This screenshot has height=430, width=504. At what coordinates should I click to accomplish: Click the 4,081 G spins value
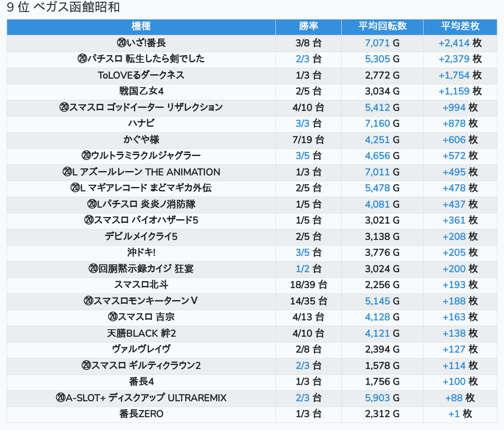coord(382,205)
